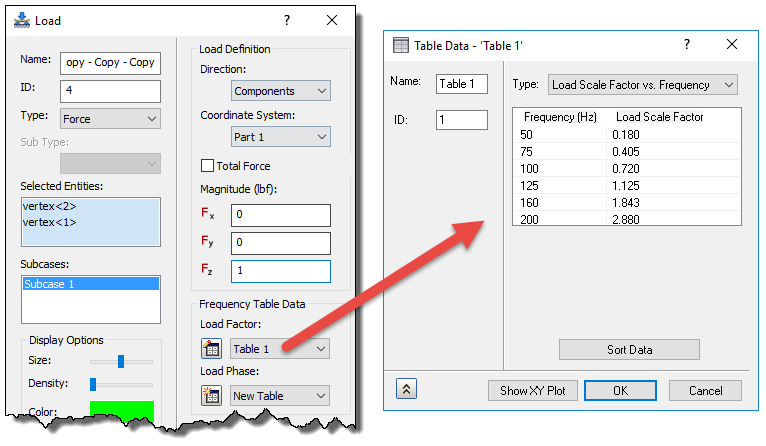
Task: Click the Table Data title bar icon
Action: point(401,45)
